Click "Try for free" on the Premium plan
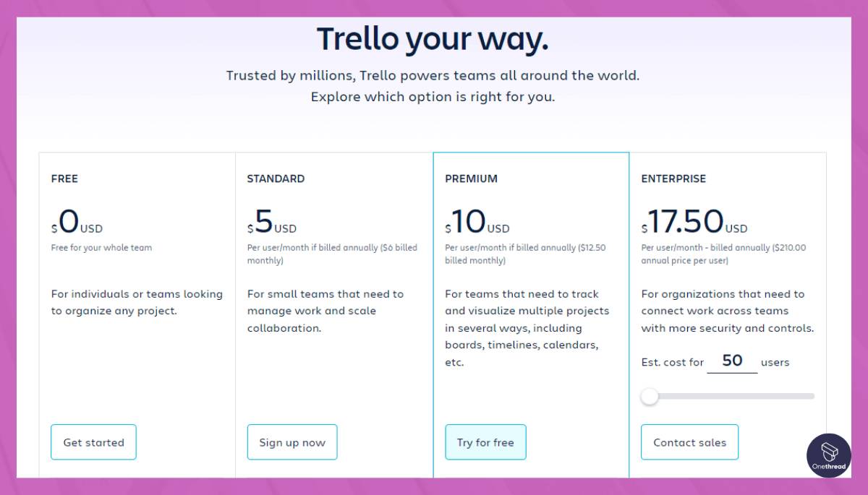868x495 pixels. [x=485, y=442]
